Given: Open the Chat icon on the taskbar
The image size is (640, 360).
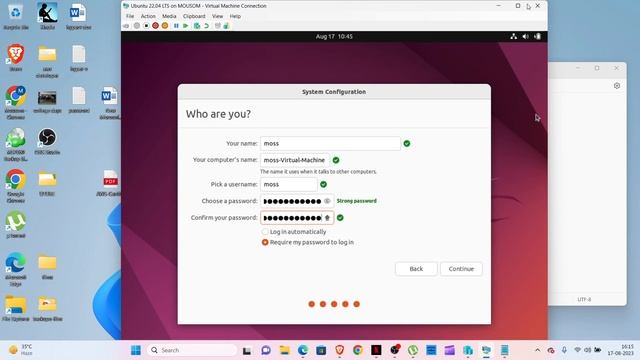Looking at the screenshot, I should tap(266, 350).
